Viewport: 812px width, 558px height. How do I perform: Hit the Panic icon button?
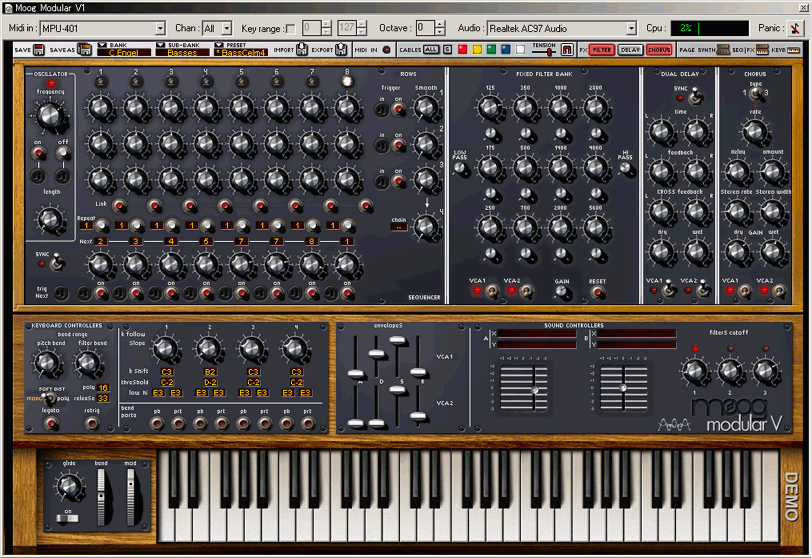[x=795, y=28]
